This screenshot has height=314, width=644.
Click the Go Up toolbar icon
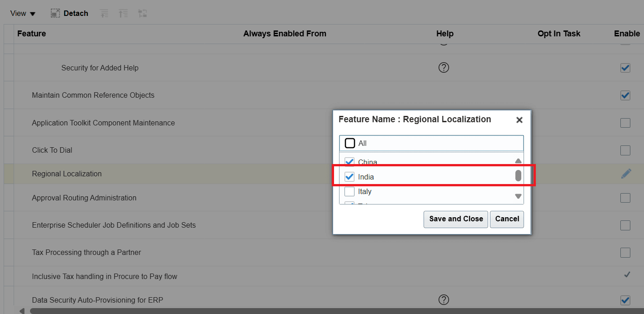tap(123, 13)
